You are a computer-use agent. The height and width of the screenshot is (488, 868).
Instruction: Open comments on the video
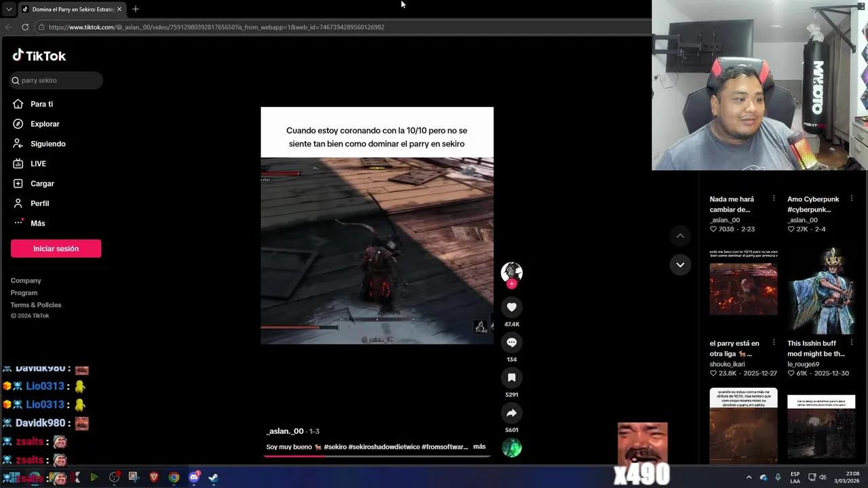pyautogui.click(x=511, y=342)
